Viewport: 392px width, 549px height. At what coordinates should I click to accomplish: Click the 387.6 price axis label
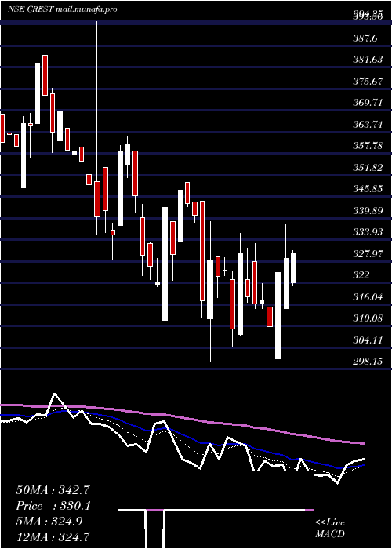pos(365,38)
